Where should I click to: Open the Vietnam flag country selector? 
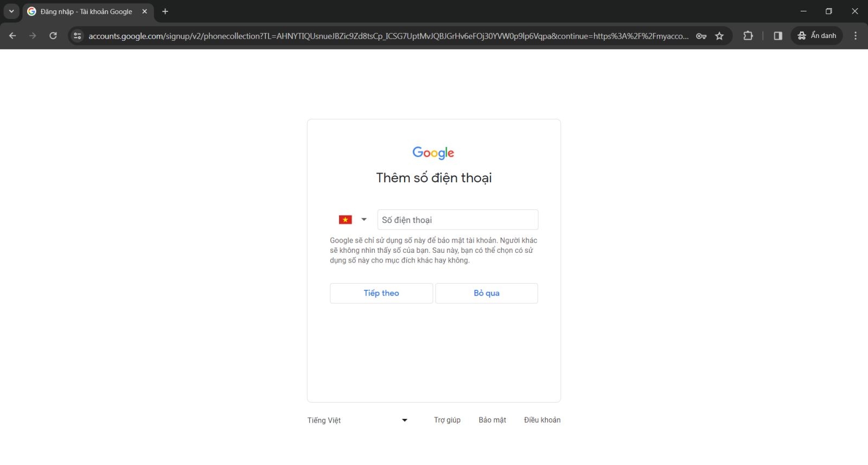tap(353, 220)
